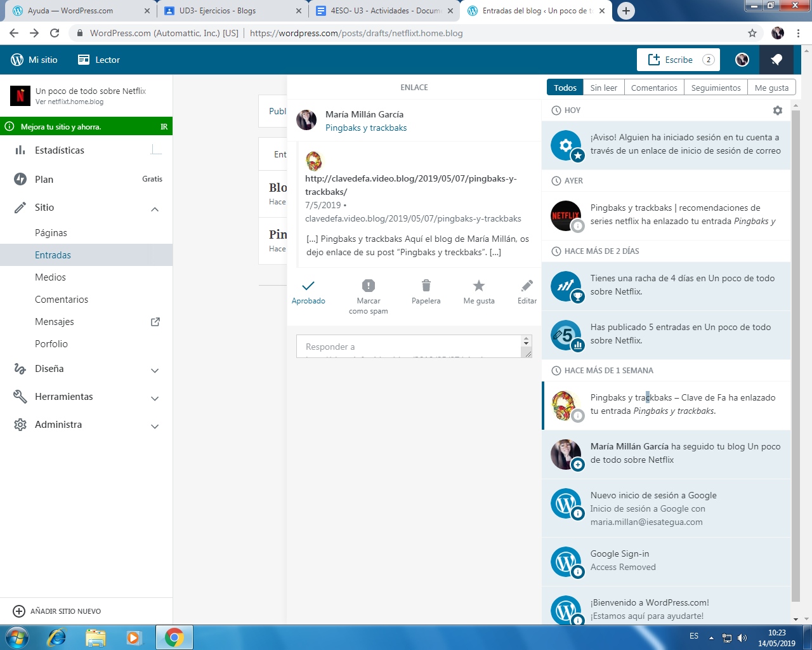Image resolution: width=812 pixels, height=650 pixels.
Task: Click the Papelera trash icon
Action: 426,286
